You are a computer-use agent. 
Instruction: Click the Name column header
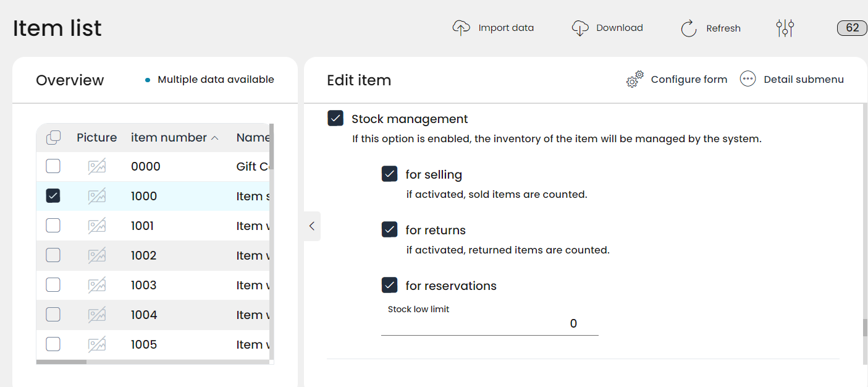(253, 138)
